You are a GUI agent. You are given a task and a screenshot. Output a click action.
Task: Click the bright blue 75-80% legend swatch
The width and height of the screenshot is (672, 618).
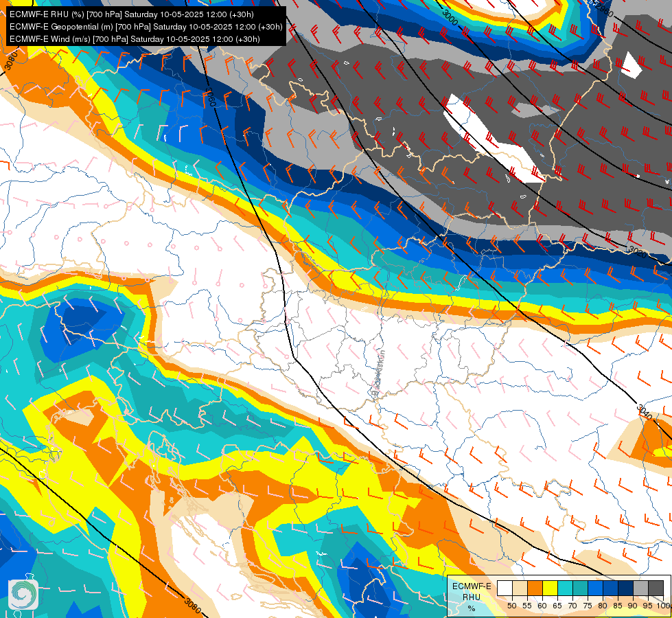(x=595, y=588)
